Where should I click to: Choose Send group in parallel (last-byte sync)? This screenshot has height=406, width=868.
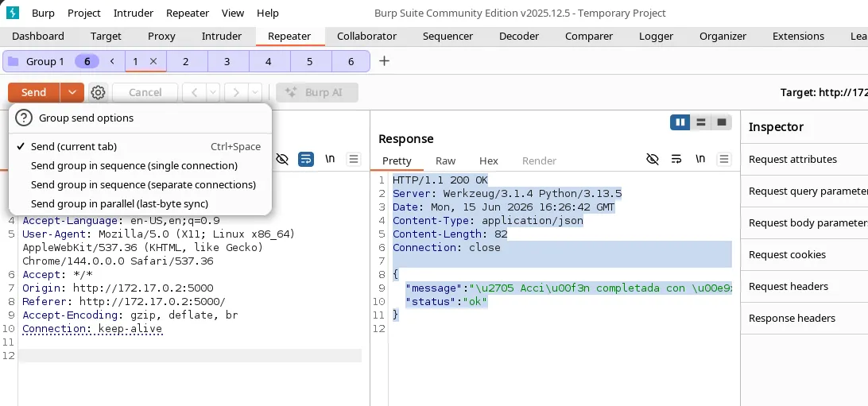pyautogui.click(x=140, y=203)
